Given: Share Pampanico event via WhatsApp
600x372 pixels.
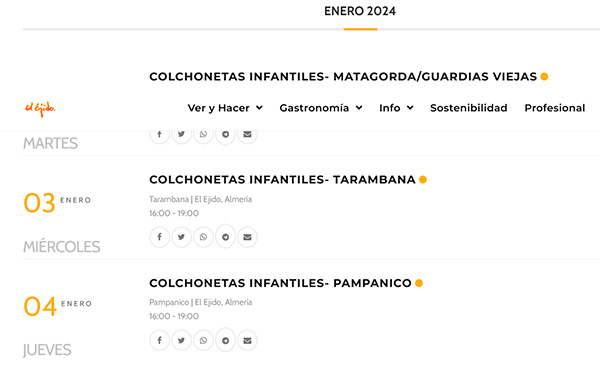Looking at the screenshot, I should pyautogui.click(x=203, y=340).
